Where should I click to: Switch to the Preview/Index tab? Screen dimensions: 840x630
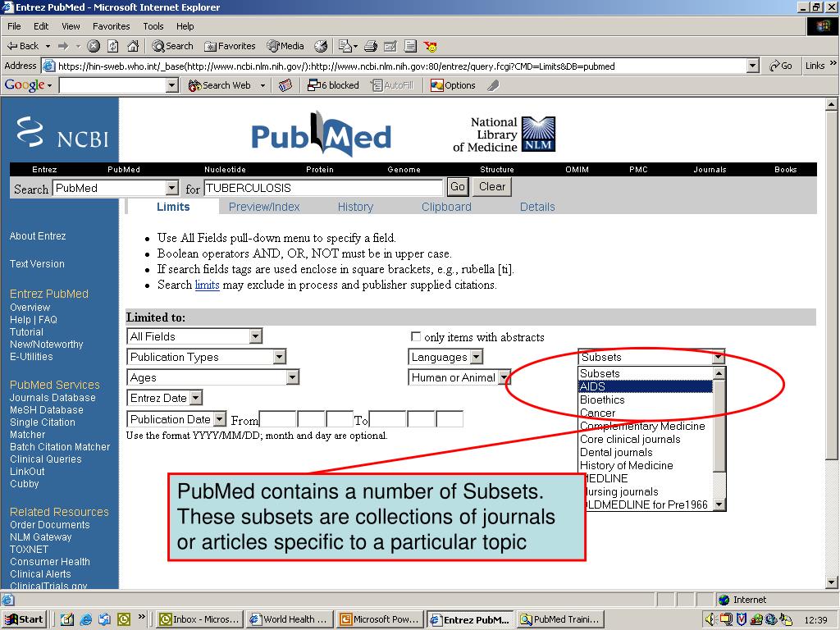[x=264, y=207]
